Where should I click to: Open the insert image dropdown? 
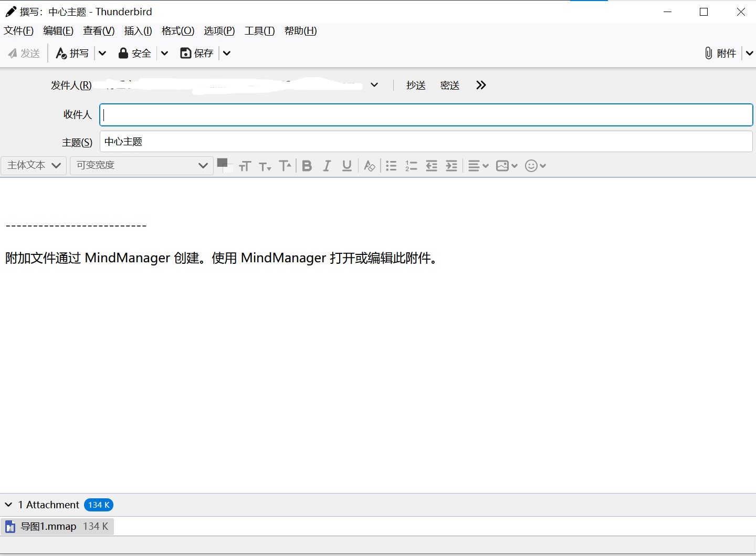[x=507, y=166]
